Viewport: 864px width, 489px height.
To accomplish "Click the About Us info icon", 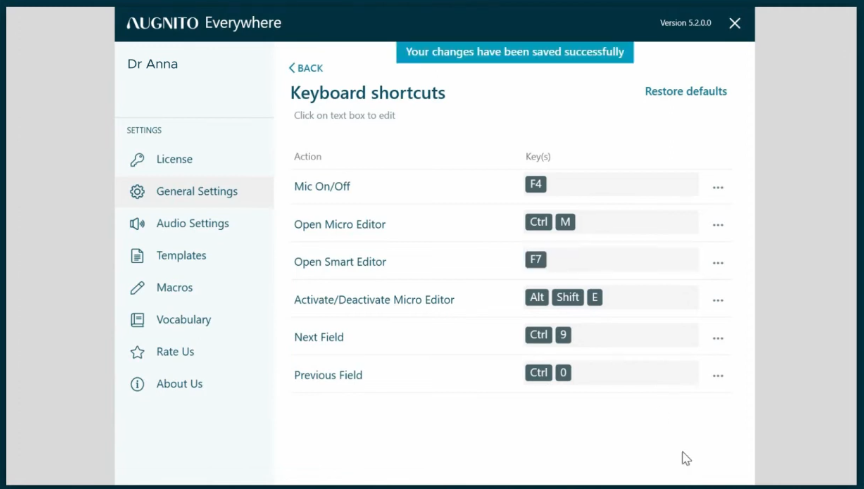I will [137, 384].
